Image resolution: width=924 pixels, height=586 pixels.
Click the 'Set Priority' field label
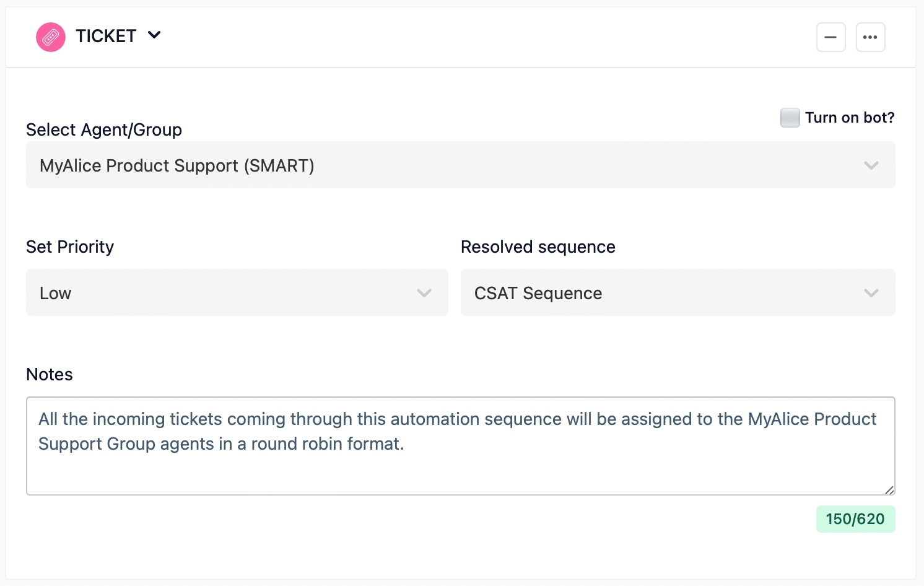[70, 247]
